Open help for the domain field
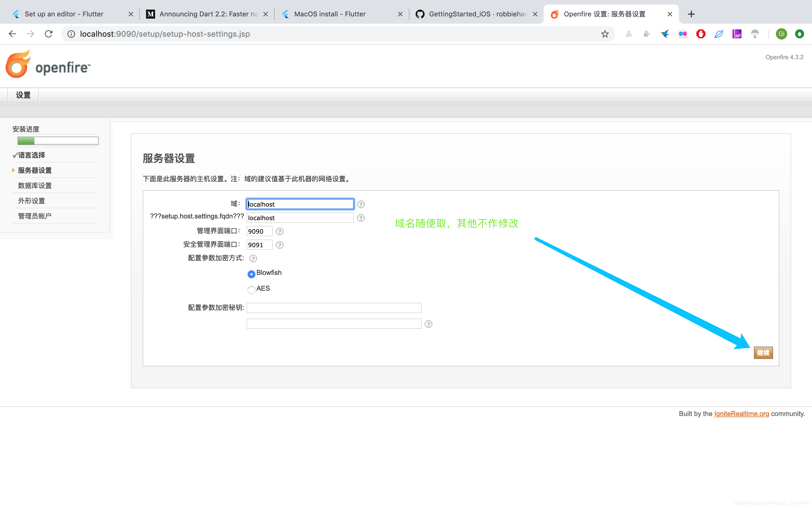The width and height of the screenshot is (812, 508). [361, 204]
